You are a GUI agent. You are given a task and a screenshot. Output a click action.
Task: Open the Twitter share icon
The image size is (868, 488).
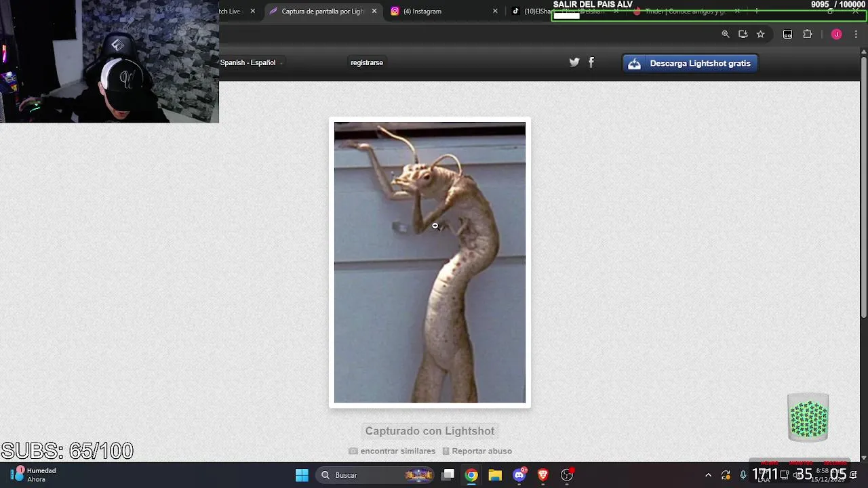(574, 62)
